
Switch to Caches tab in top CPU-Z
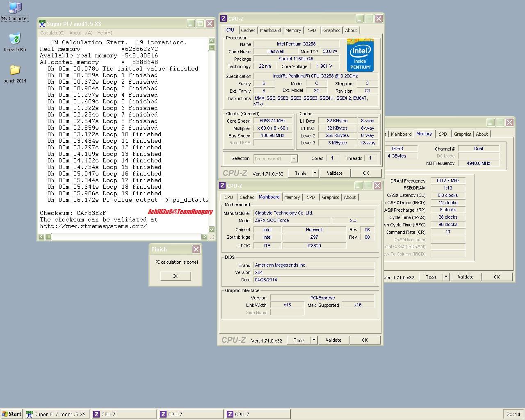point(248,30)
